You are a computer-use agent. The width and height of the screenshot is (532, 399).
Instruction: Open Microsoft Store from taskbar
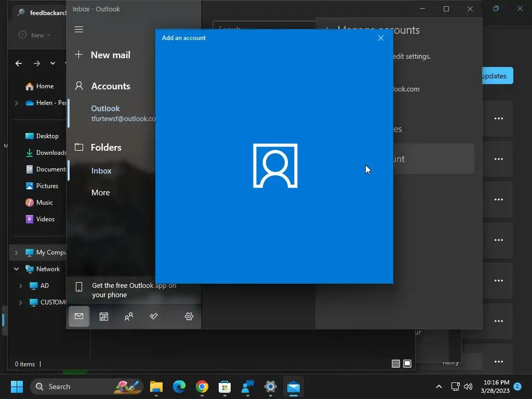pyautogui.click(x=224, y=387)
